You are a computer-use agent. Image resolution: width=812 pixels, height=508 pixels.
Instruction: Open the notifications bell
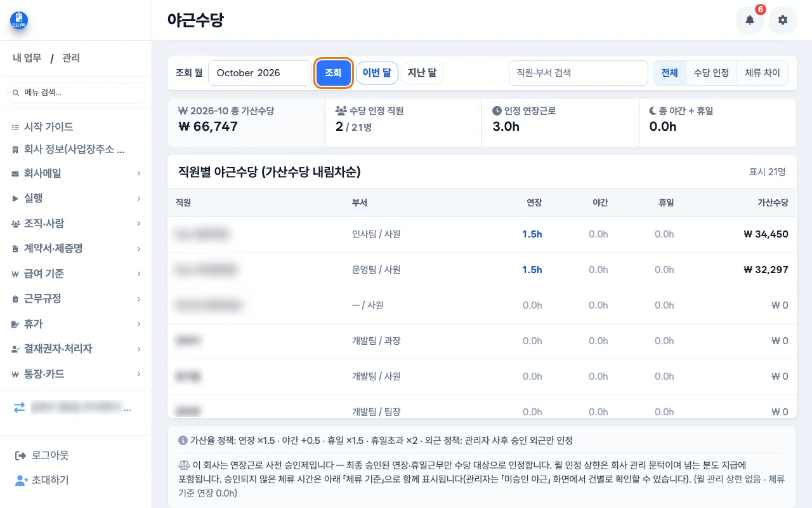coord(750,20)
